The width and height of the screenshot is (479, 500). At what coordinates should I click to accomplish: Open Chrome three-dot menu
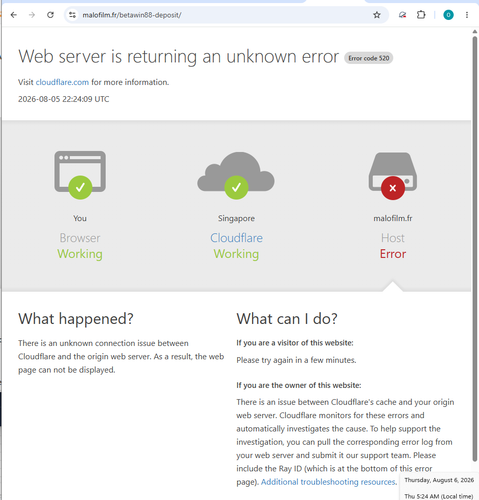click(x=467, y=15)
